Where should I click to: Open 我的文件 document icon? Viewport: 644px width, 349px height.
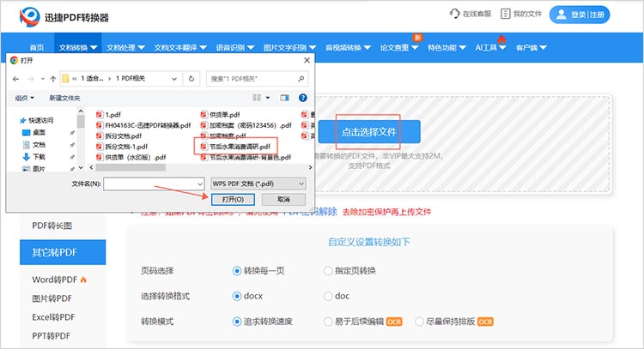pyautogui.click(x=505, y=14)
